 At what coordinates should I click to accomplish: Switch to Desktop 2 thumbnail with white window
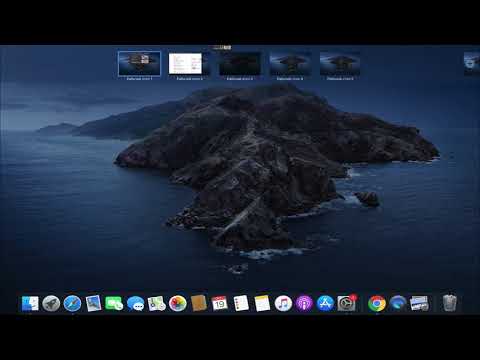189,63
